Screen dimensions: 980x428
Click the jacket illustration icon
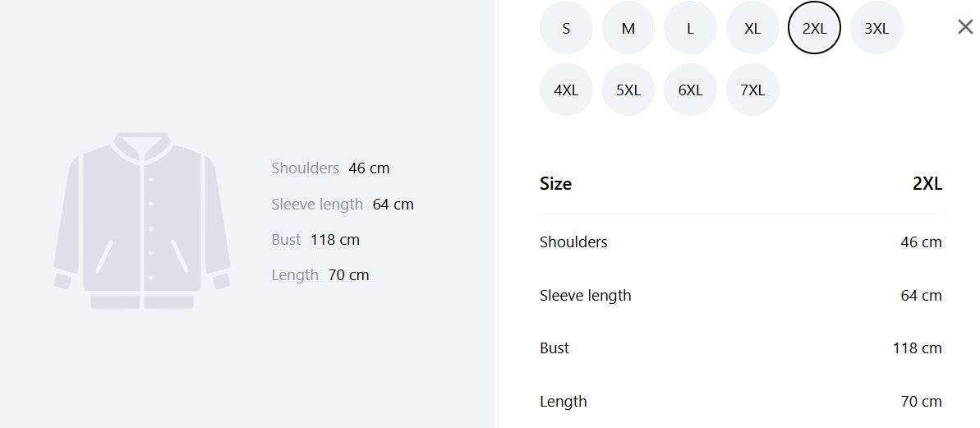tap(142, 220)
